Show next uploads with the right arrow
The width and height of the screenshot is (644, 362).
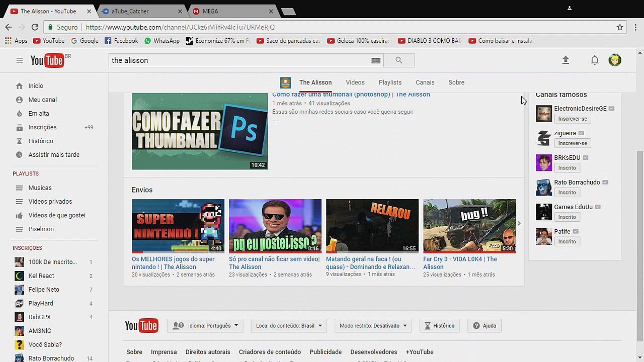coord(519,224)
